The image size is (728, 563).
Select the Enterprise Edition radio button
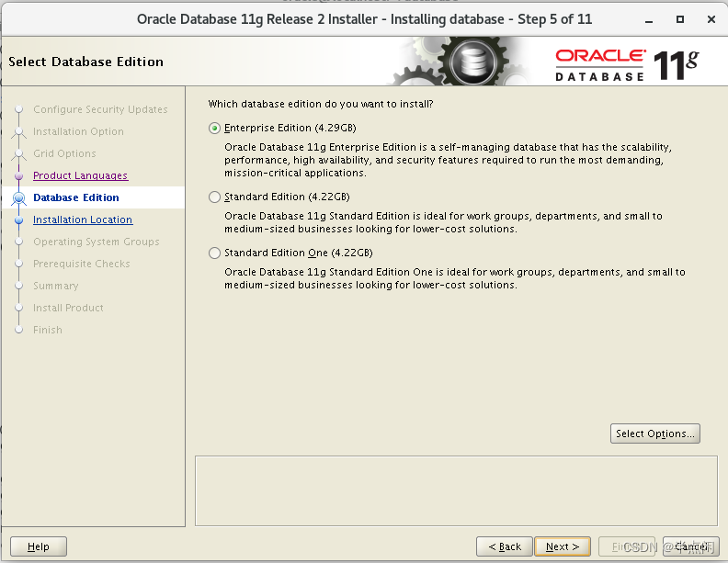(214, 128)
